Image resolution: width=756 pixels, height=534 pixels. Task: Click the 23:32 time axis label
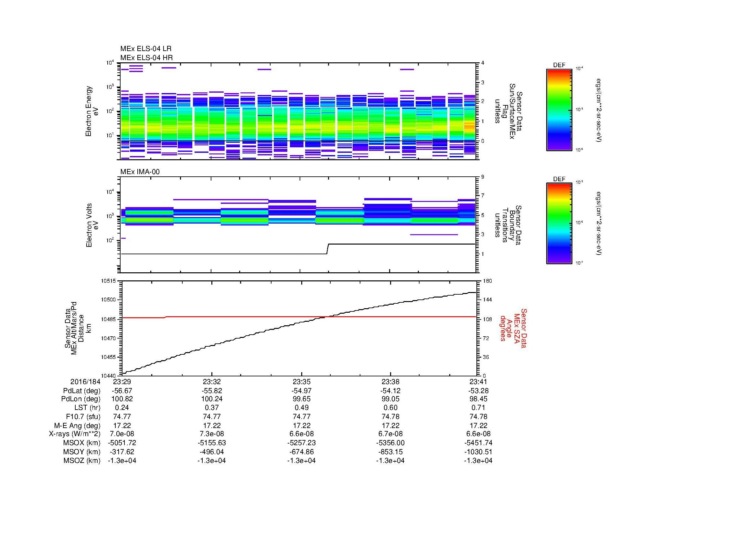(x=211, y=382)
